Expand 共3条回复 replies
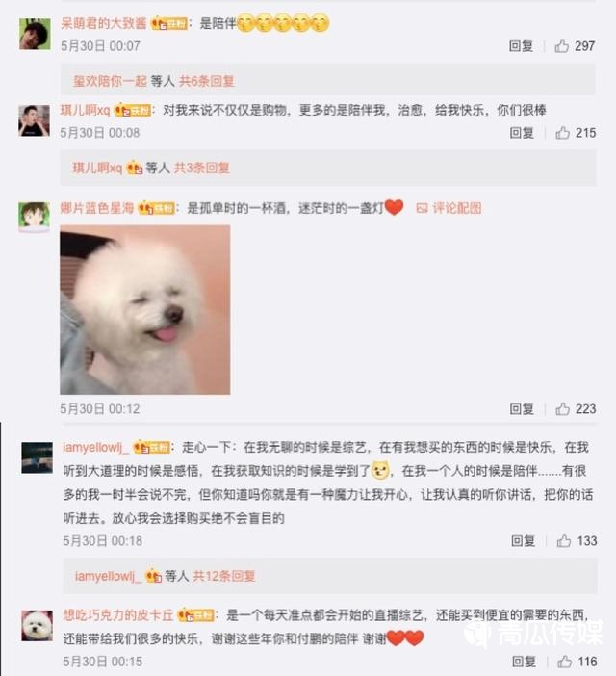The height and width of the screenshot is (676, 616). (201, 168)
